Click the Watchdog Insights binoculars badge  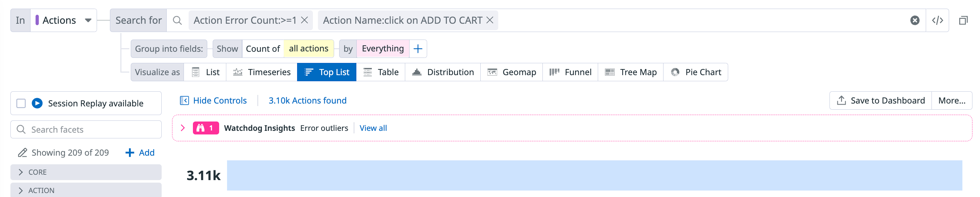(x=206, y=128)
